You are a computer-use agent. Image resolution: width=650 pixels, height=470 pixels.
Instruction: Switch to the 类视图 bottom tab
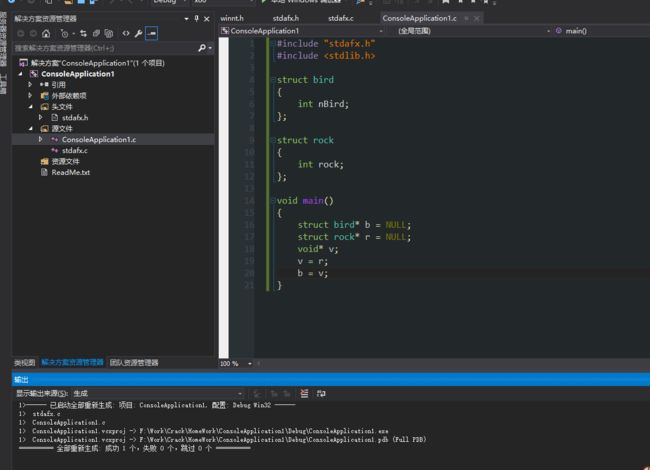(x=25, y=363)
